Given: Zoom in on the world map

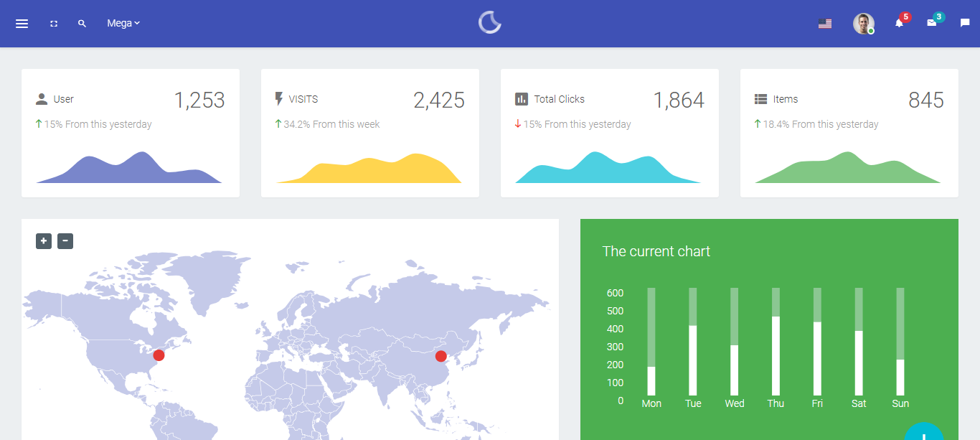Looking at the screenshot, I should click(44, 241).
